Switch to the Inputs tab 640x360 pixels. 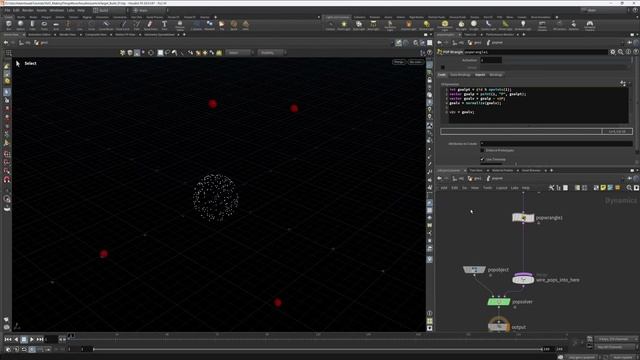(x=480, y=75)
